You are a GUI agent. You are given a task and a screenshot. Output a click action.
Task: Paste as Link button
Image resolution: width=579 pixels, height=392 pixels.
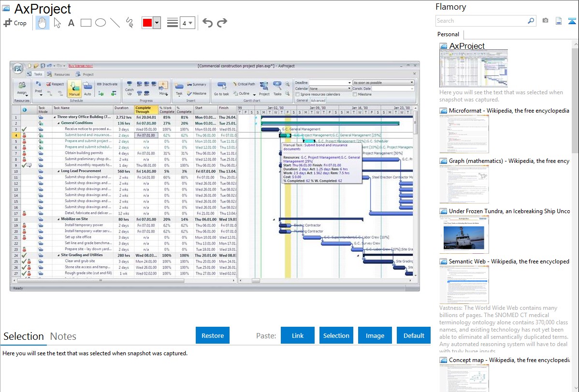[298, 335]
